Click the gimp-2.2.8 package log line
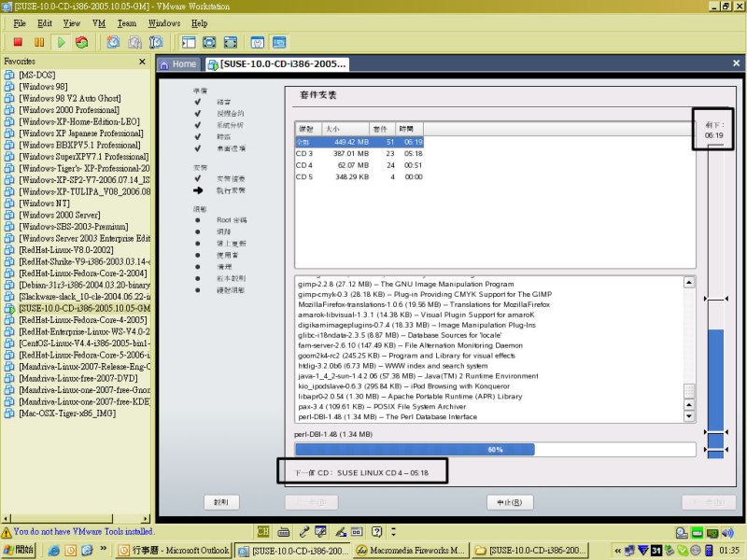747x560 pixels. click(x=406, y=284)
